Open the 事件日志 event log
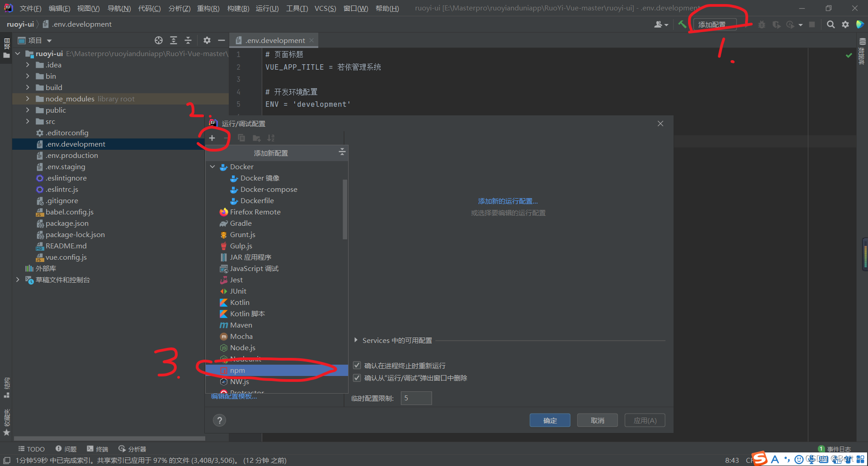The image size is (868, 466). point(835,449)
